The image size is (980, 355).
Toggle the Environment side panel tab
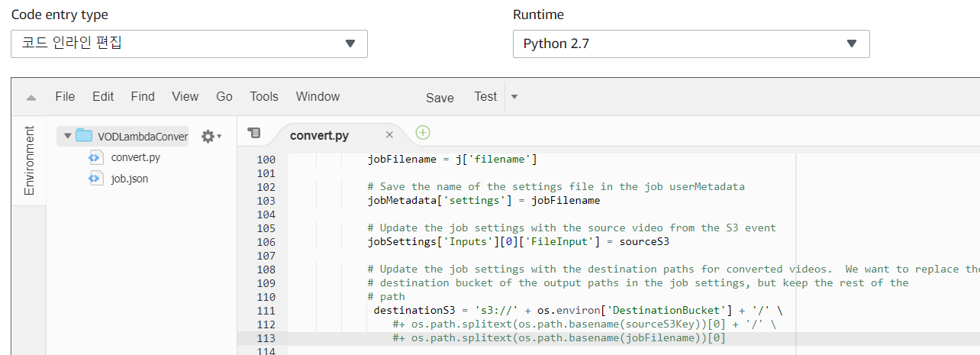tap(29, 160)
